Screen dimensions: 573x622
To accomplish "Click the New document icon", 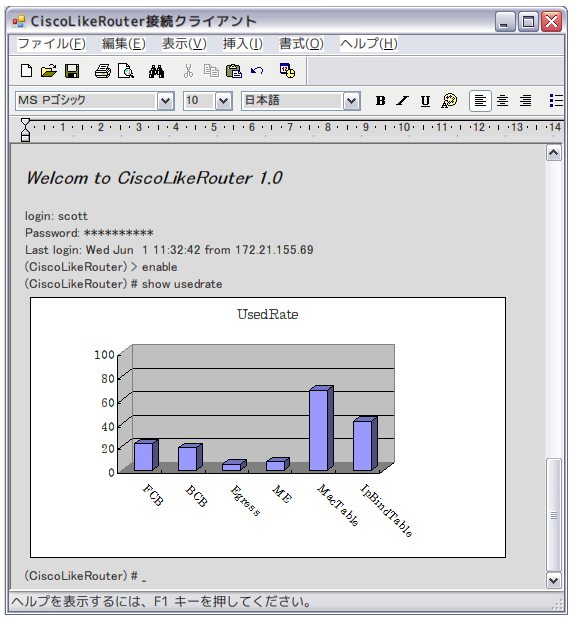I will [x=26, y=71].
